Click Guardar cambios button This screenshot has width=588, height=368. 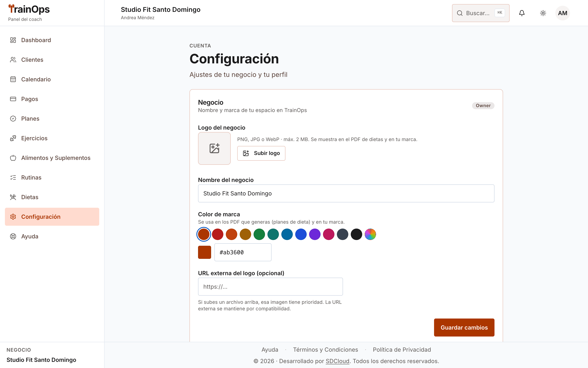464,327
